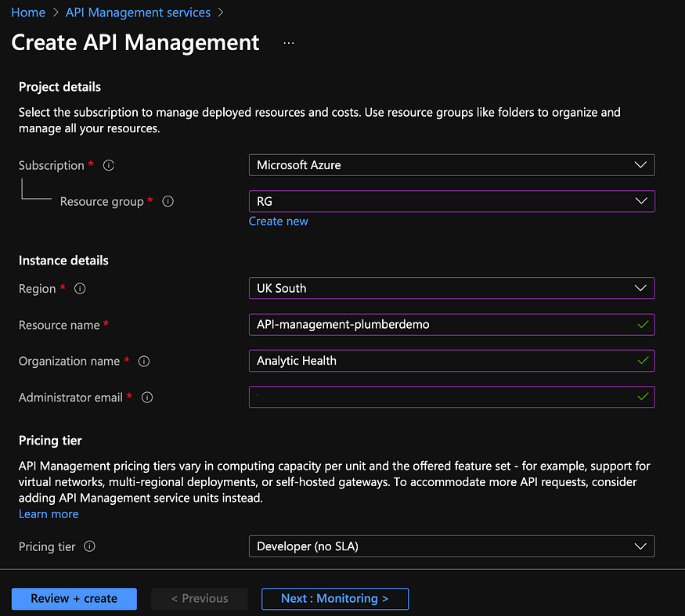
Task: Open the Subscription dropdown
Action: [451, 165]
